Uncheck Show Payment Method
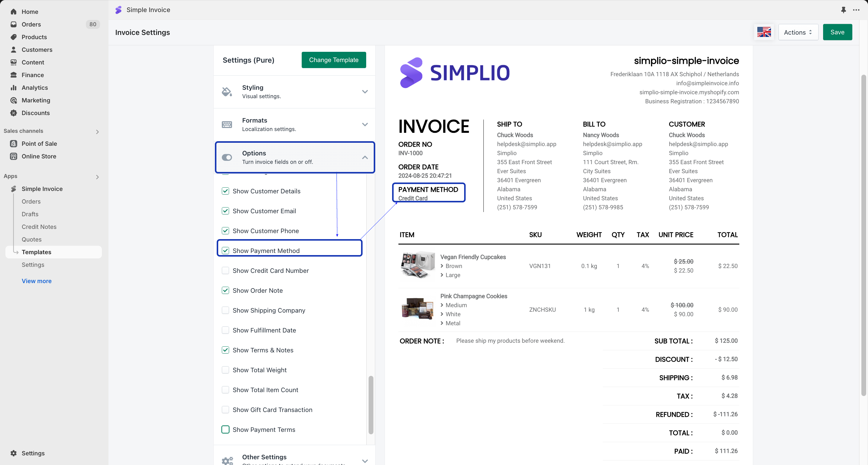 [x=225, y=251]
